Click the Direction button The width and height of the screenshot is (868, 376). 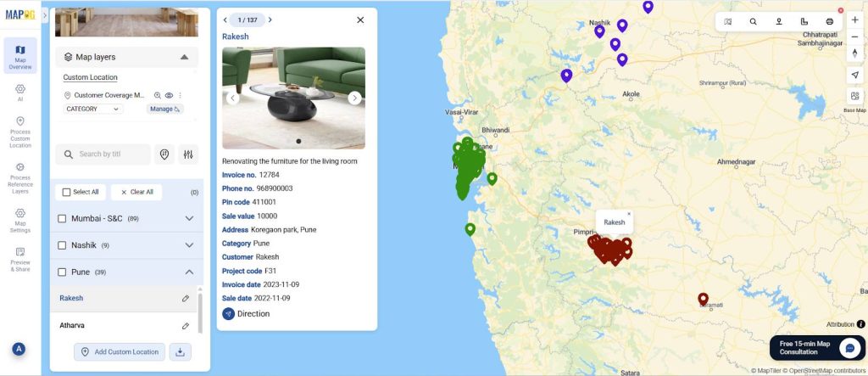coord(247,314)
